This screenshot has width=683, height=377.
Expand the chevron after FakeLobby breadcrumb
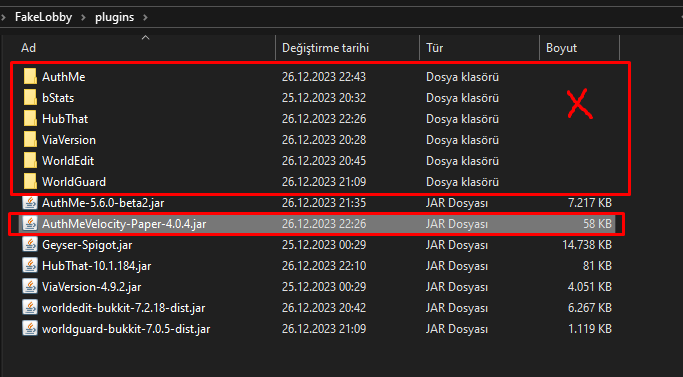(83, 18)
